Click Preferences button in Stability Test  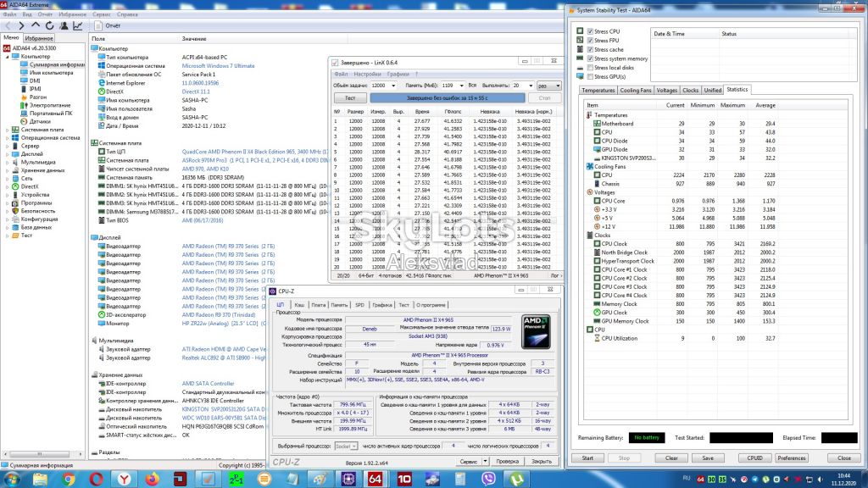792,458
